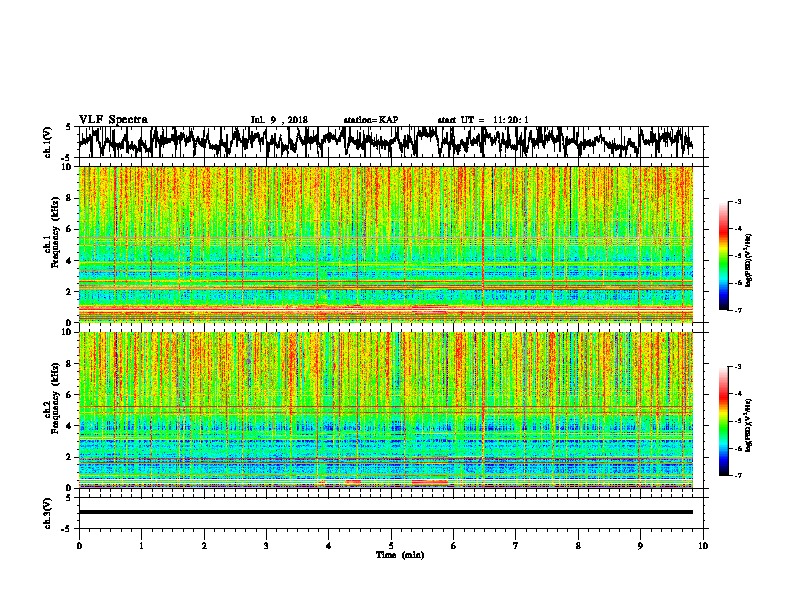Click the "VLF Spectra" plot title

pyautogui.click(x=113, y=120)
